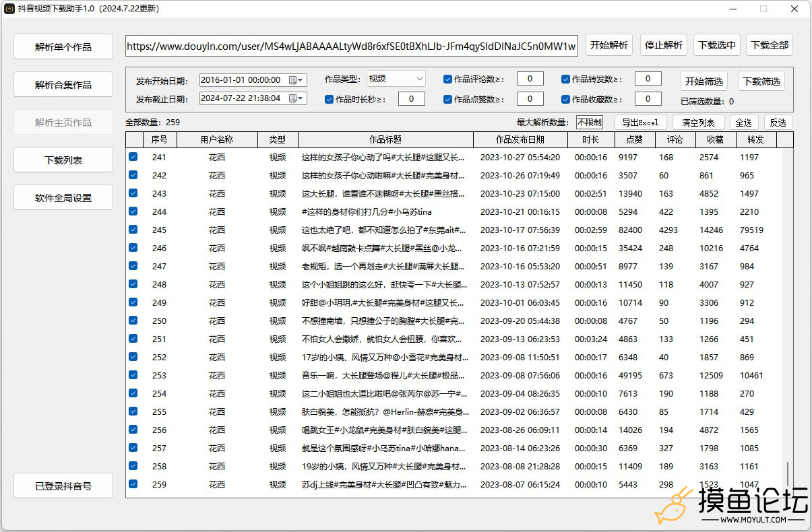Sort by 评论 column header
The width and height of the screenshot is (812, 532).
pyautogui.click(x=675, y=139)
